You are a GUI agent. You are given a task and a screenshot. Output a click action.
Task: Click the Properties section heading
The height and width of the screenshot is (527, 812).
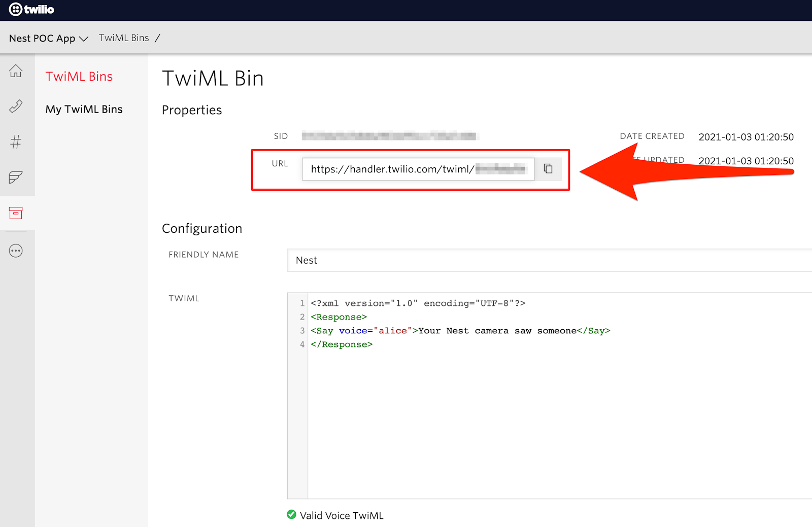pyautogui.click(x=192, y=110)
